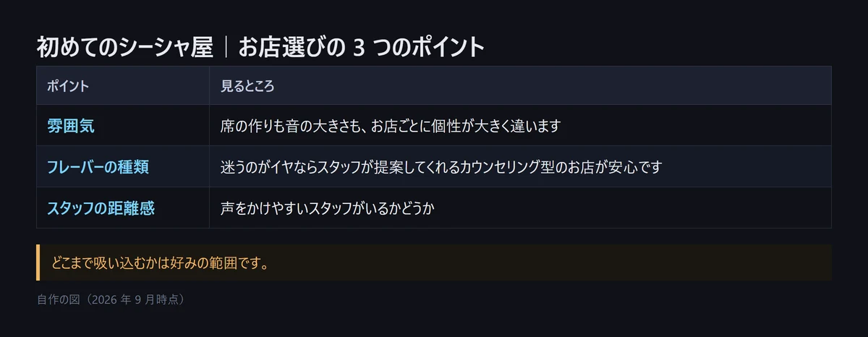The width and height of the screenshot is (868, 337).
Task: Click the フレーバーの種類 row label
Action: 98,167
